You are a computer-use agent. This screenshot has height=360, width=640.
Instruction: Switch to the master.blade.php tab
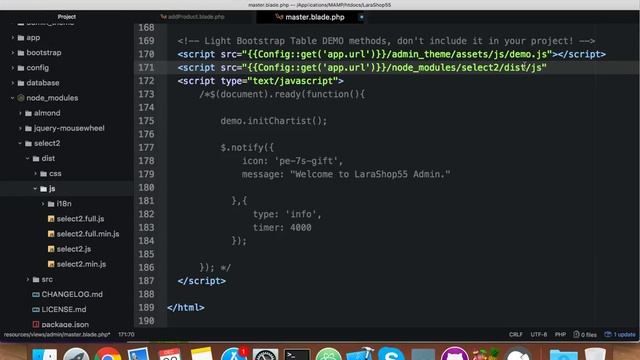click(x=315, y=17)
